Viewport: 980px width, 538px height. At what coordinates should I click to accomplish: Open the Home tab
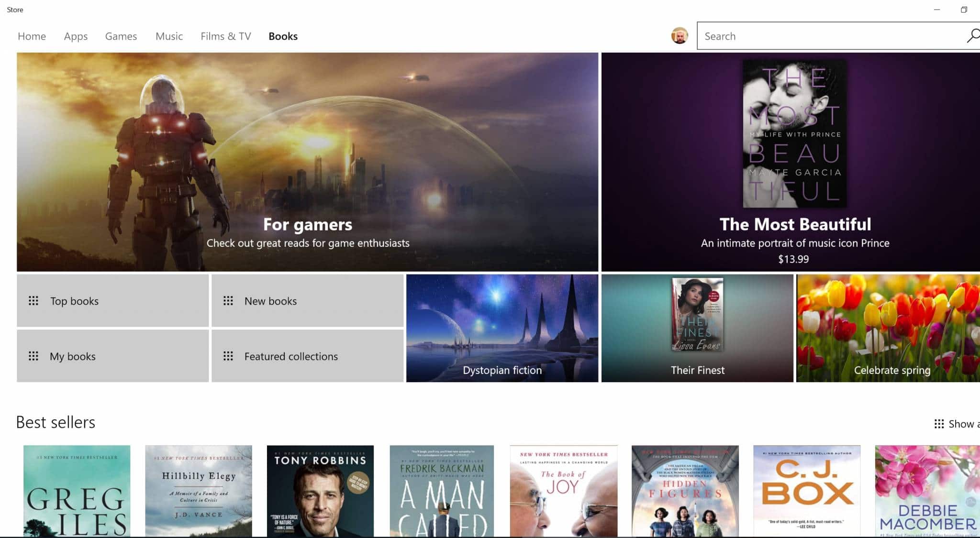pos(32,36)
